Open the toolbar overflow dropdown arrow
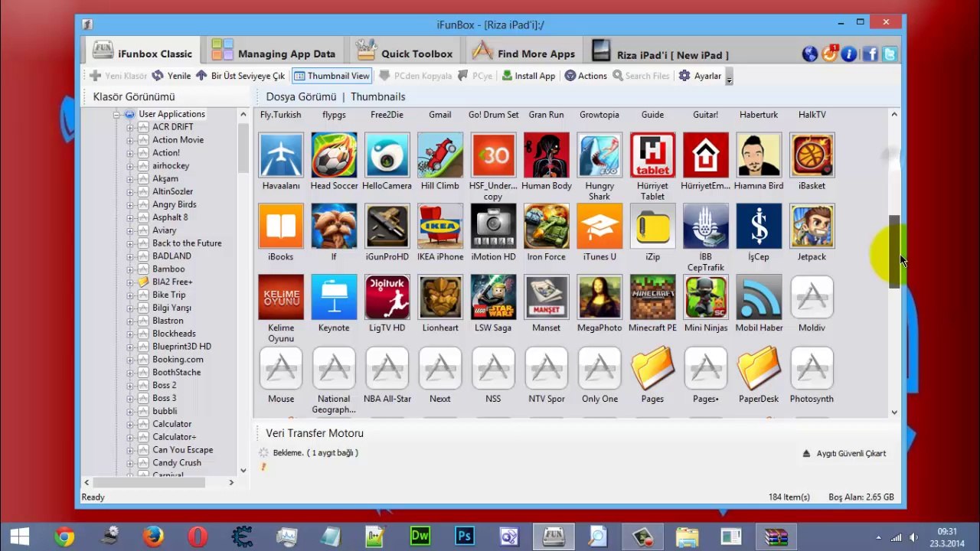 pos(730,77)
